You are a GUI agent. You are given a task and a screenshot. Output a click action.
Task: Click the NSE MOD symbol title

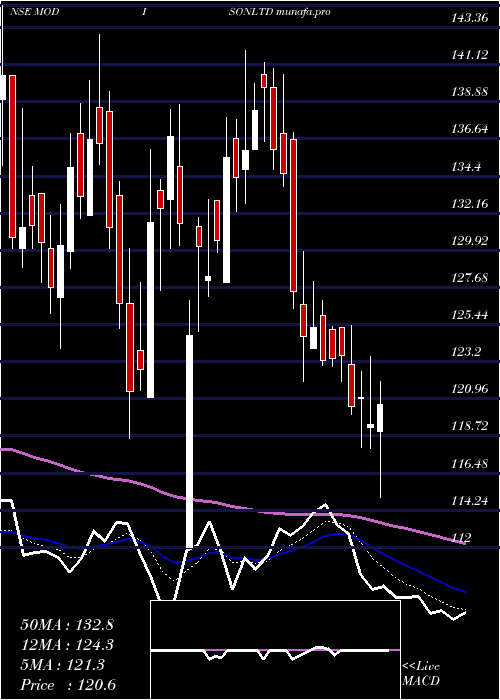click(x=34, y=12)
